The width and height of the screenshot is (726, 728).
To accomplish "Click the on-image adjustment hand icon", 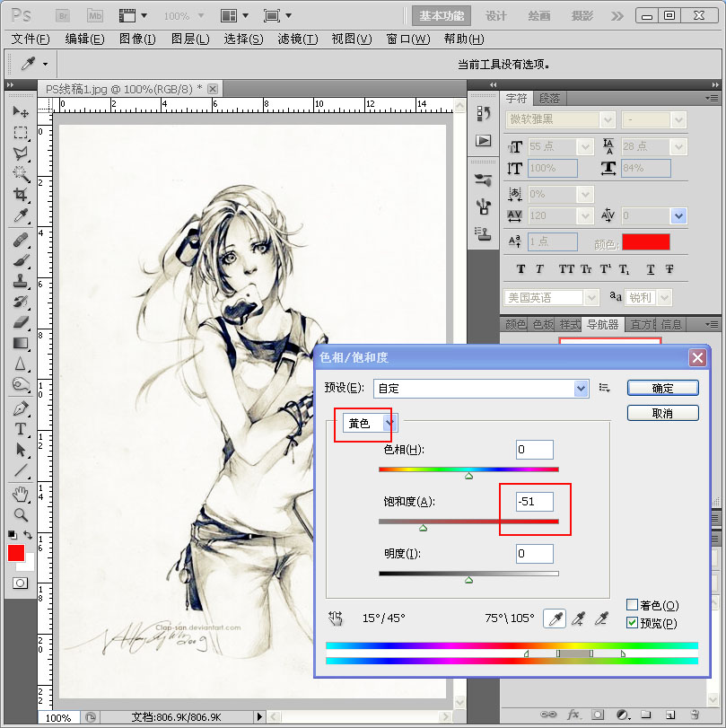I will tap(336, 618).
